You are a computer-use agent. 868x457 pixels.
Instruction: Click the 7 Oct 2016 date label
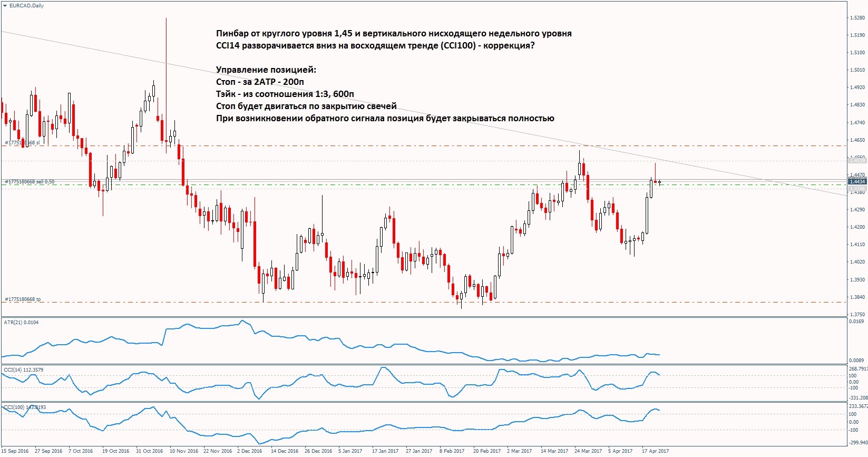tap(81, 451)
